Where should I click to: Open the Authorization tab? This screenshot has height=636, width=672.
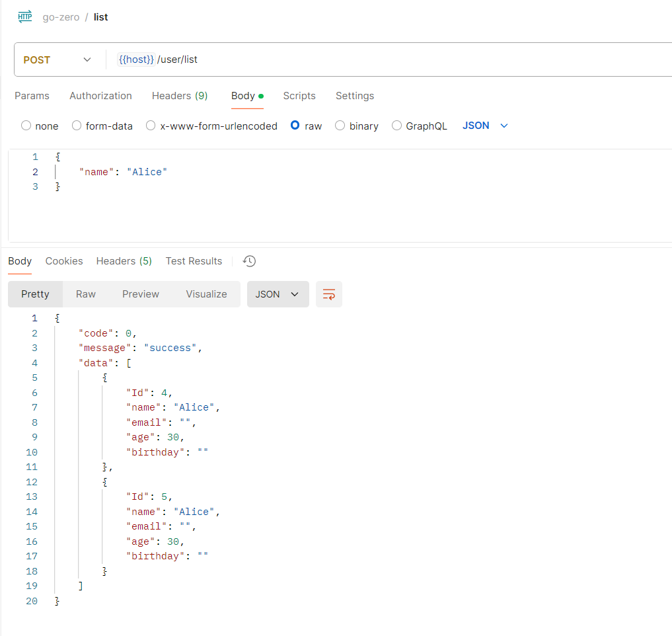(100, 96)
